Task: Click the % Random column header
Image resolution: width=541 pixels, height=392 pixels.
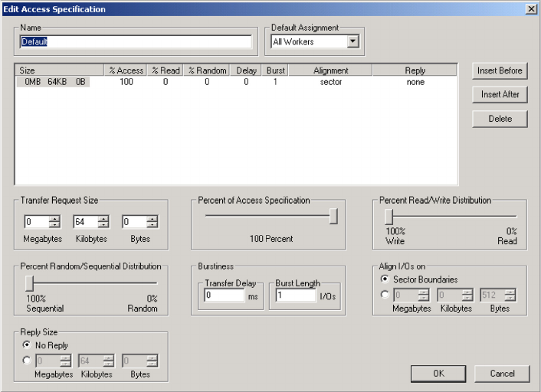Action: [x=206, y=70]
